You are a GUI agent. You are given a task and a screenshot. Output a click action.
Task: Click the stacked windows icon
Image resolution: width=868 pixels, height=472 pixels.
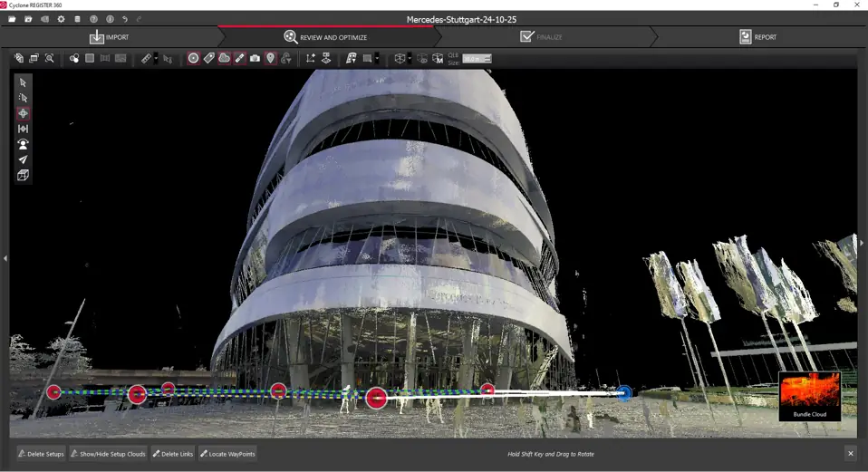point(34,58)
